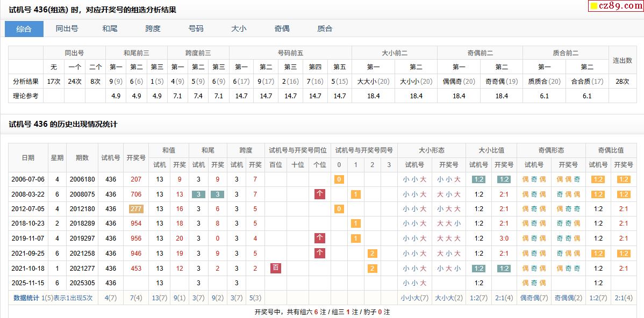The height and width of the screenshot is (318, 644).
Task: Open the 和尾 tab
Action: pos(110,29)
